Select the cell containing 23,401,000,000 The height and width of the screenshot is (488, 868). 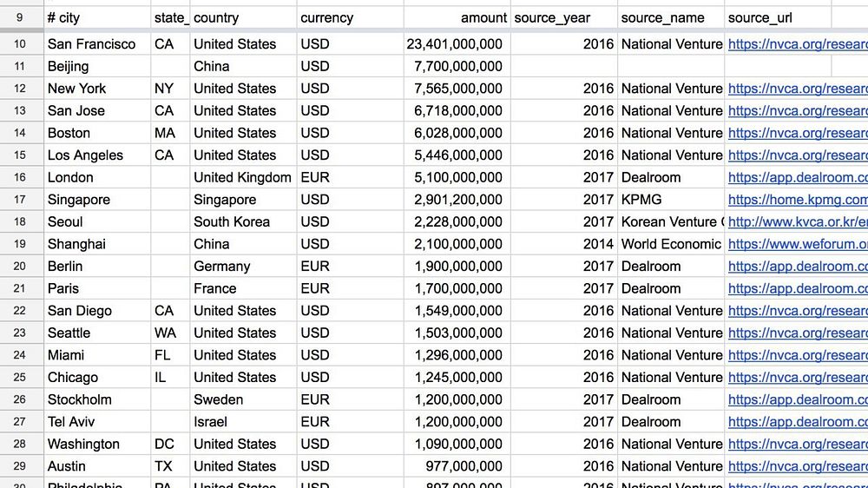457,44
